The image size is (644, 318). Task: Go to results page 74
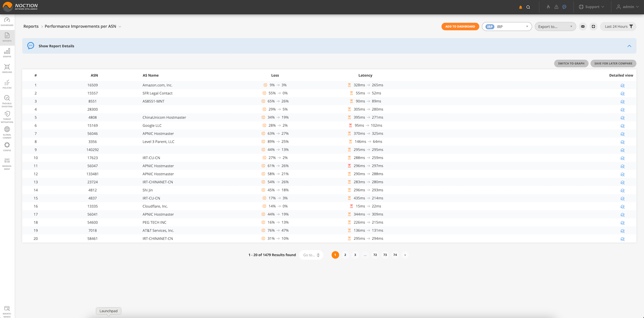[395, 255]
